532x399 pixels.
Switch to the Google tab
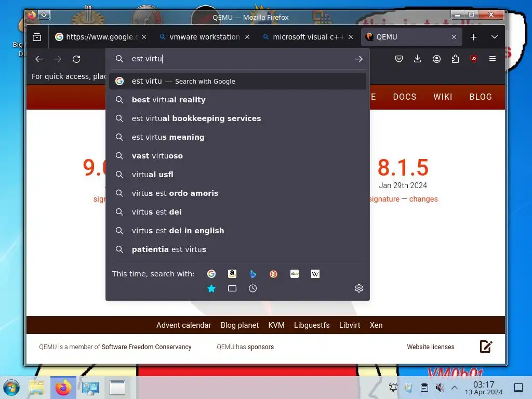tap(97, 37)
